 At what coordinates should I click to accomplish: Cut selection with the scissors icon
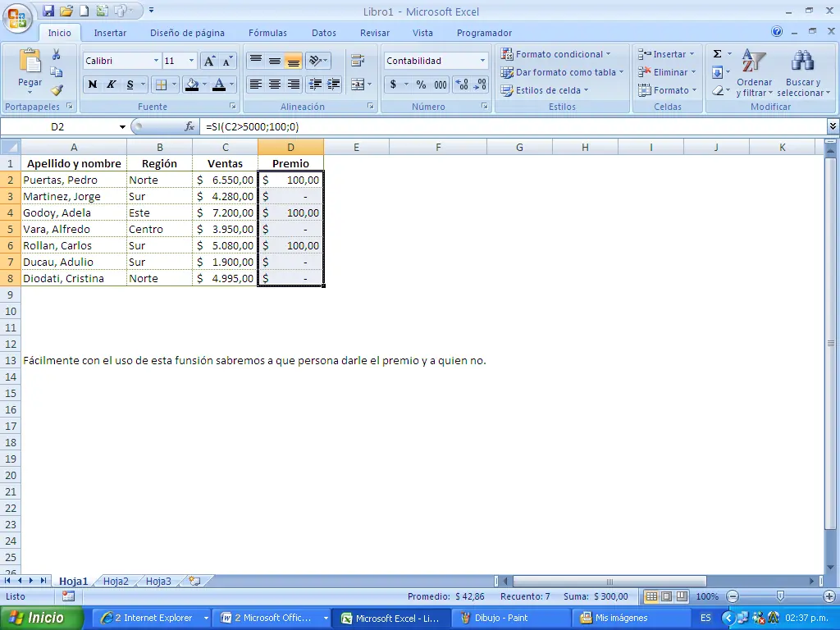pyautogui.click(x=56, y=55)
